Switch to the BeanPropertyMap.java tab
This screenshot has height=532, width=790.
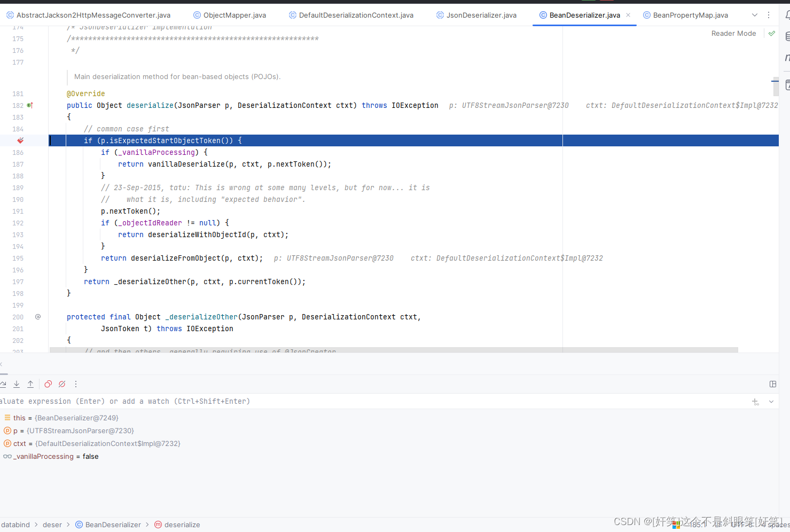tap(690, 15)
